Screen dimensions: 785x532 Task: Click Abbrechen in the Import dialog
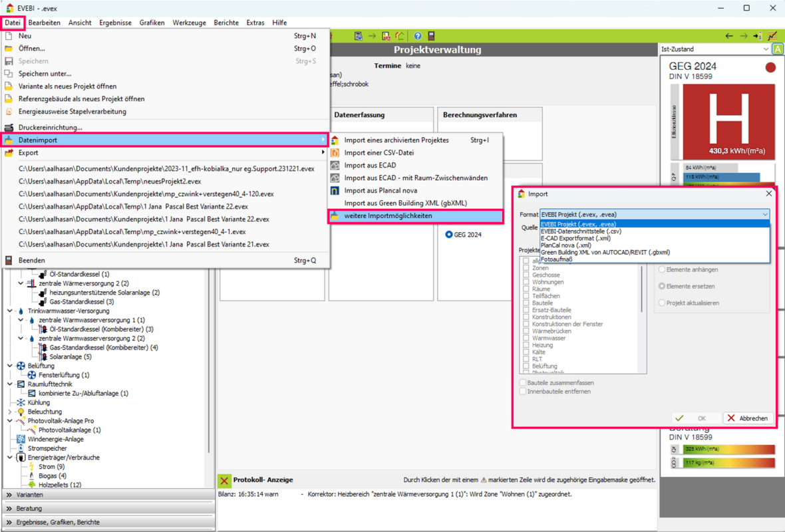[x=748, y=418]
